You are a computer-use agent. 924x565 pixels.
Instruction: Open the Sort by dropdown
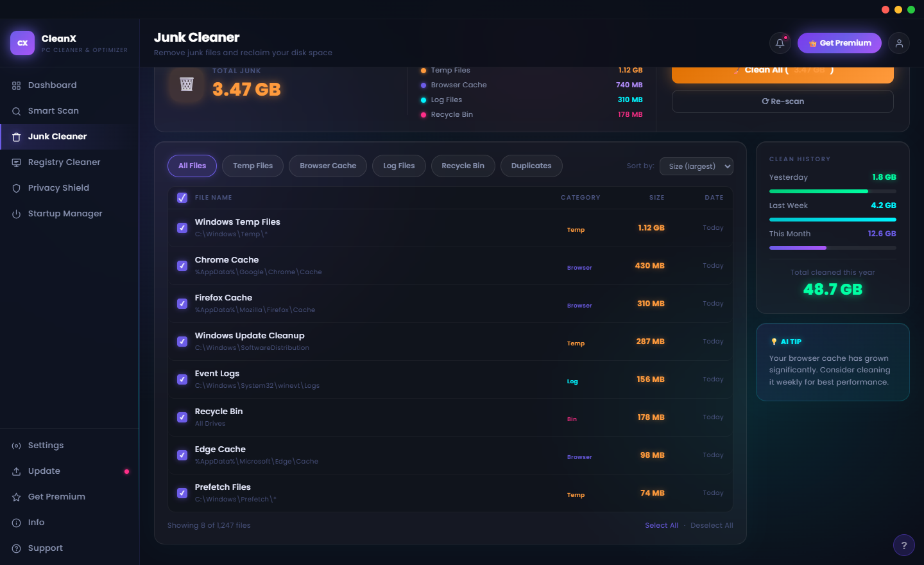pyautogui.click(x=696, y=166)
